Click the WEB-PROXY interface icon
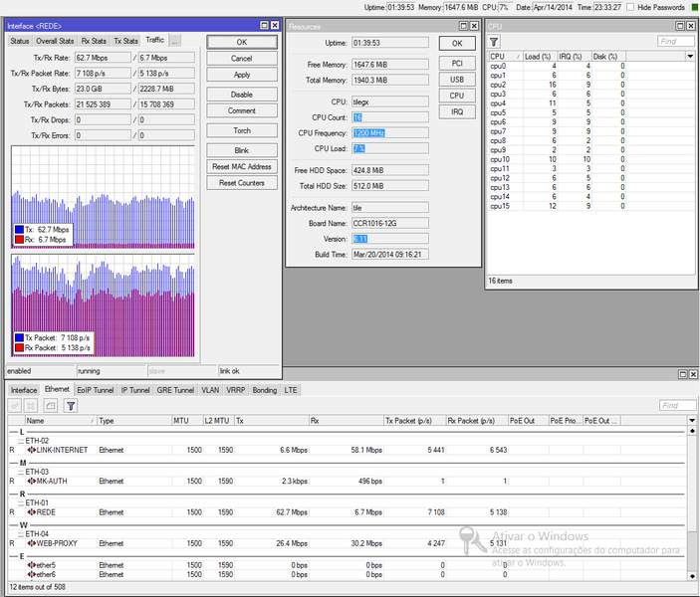700x597 pixels. (x=31, y=543)
